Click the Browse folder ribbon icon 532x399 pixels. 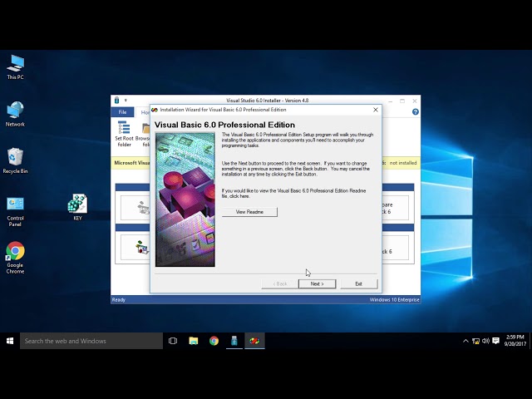[143, 135]
